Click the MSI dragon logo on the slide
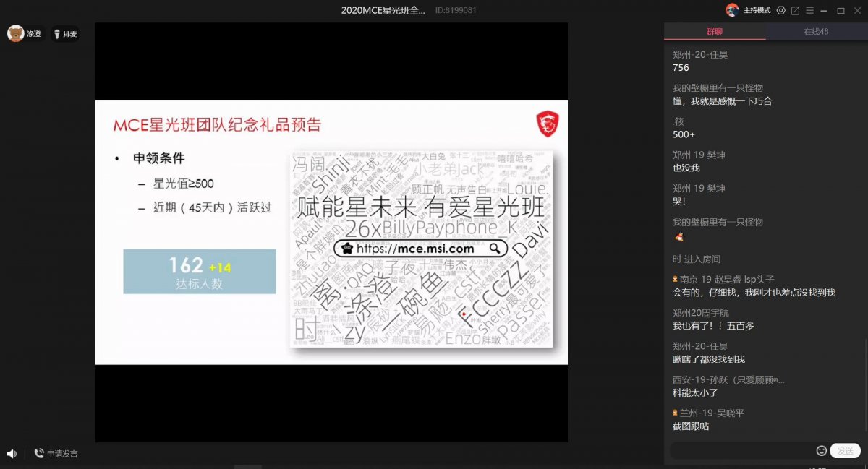Image resolution: width=868 pixels, height=469 pixels. pyautogui.click(x=546, y=124)
